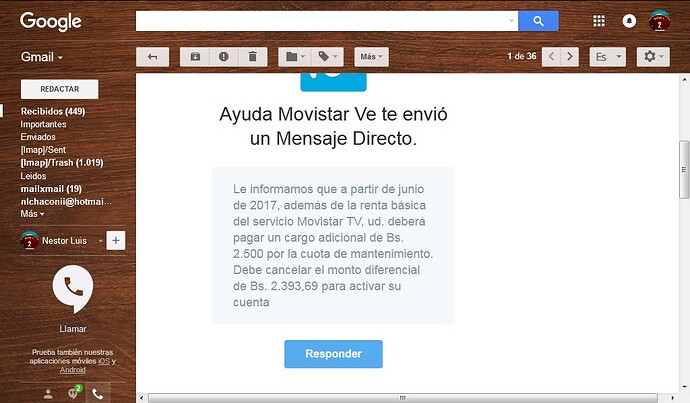This screenshot has height=403, width=690.
Task: Click the scroll right arrow
Action: point(672,398)
